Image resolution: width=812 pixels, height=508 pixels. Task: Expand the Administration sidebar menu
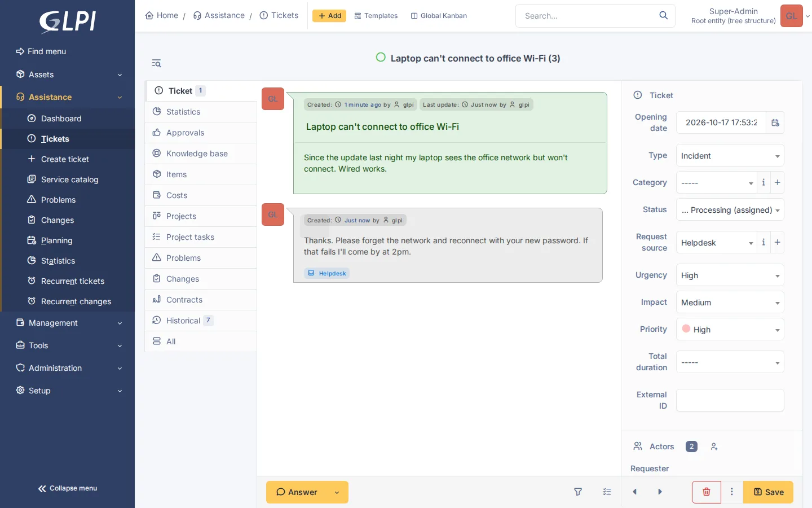point(68,368)
